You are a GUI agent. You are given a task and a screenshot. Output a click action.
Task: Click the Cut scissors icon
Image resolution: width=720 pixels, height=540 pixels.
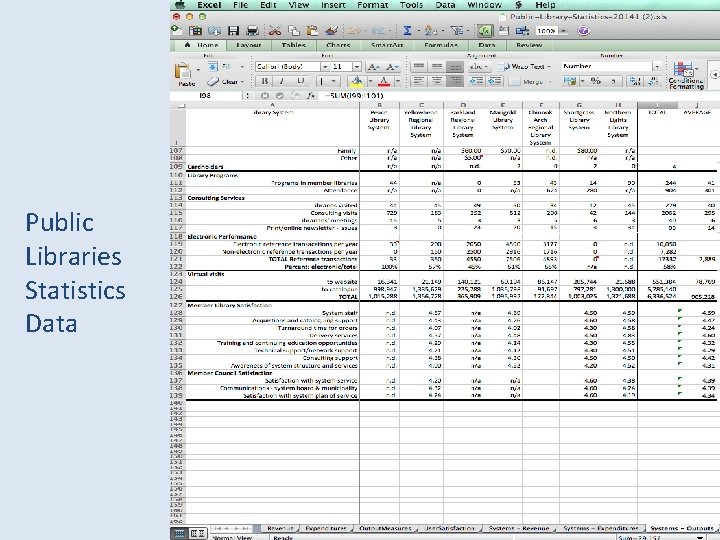pyautogui.click(x=275, y=31)
